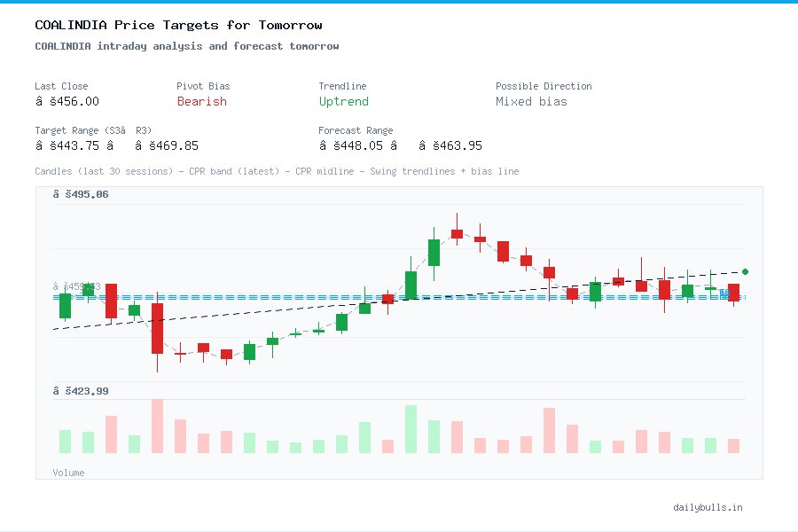798x532 pixels.
Task: Select the 495.06 upper price axis label
Action: (81, 194)
